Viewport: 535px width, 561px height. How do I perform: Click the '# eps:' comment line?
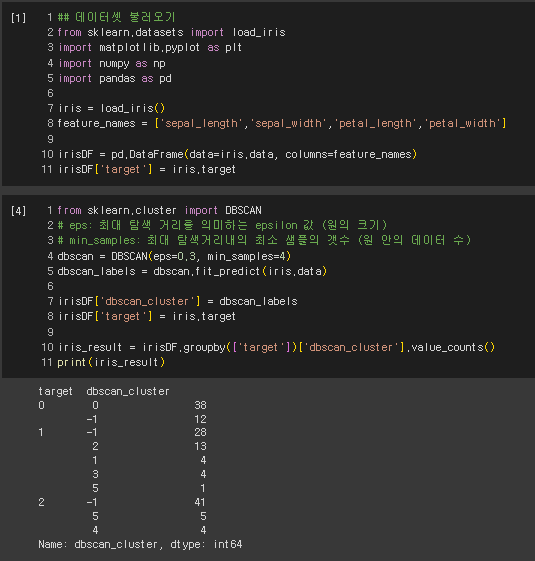click(x=223, y=225)
